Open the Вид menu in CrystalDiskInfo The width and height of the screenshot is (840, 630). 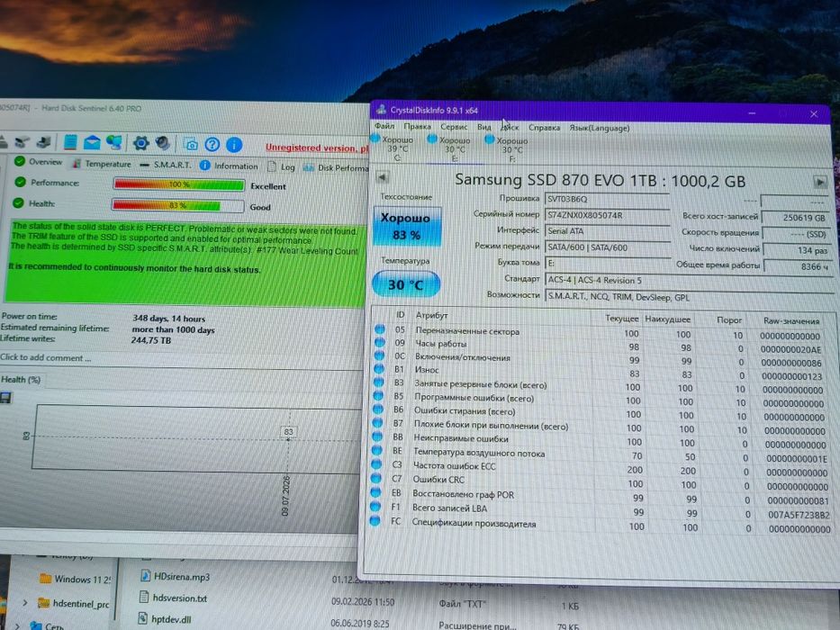pos(483,127)
